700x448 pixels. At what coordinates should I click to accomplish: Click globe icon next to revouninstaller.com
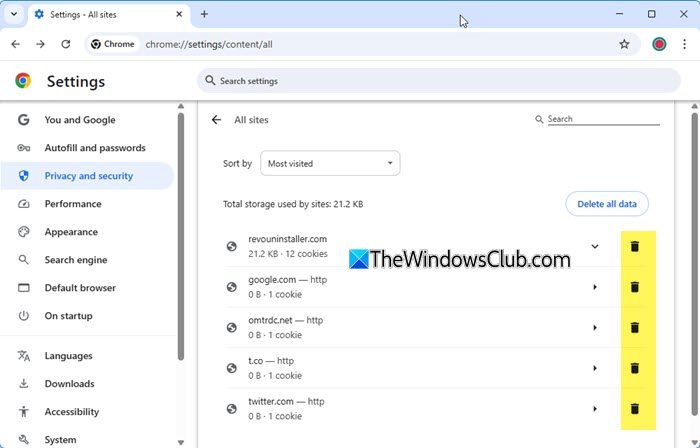point(232,246)
